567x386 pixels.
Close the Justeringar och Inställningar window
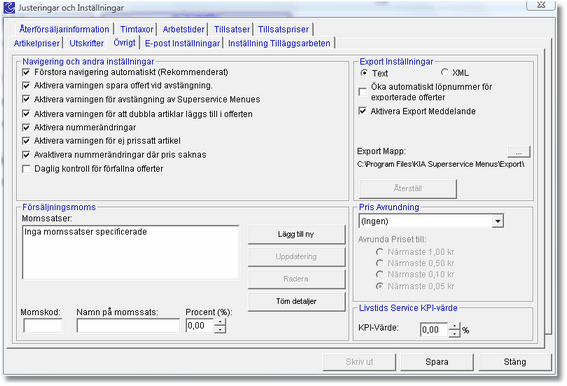click(541, 5)
